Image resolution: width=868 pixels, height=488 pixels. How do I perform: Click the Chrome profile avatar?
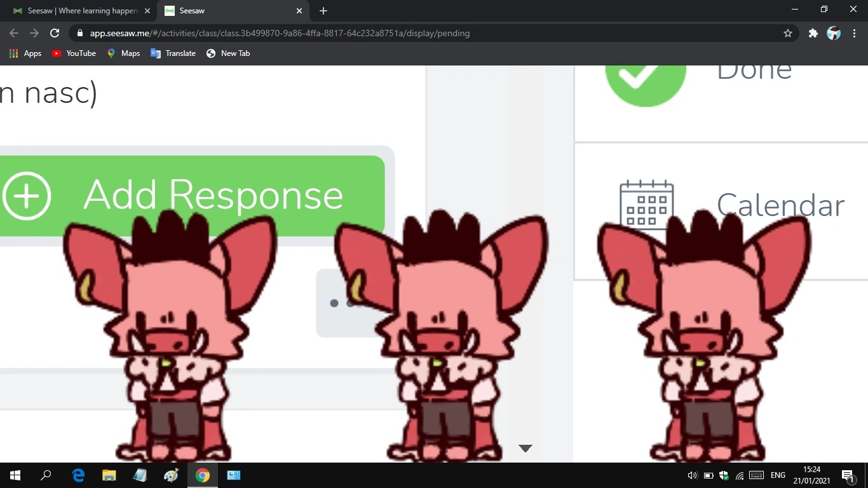click(834, 33)
